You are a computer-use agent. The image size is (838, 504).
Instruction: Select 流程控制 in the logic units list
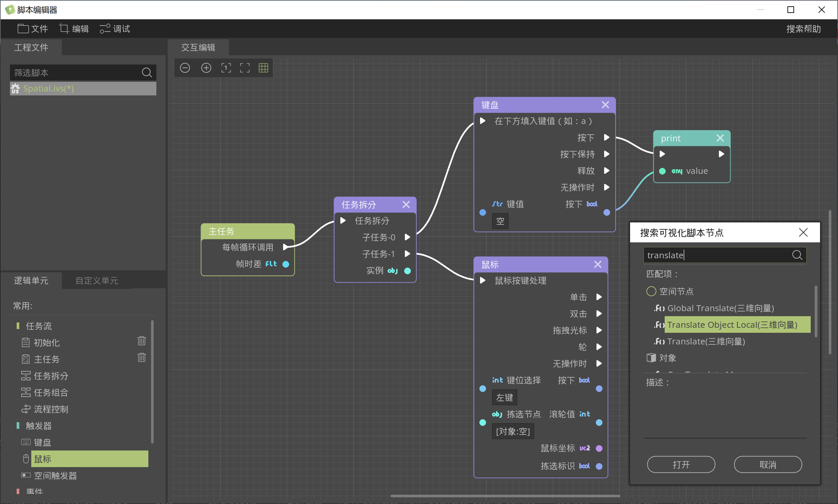click(51, 409)
